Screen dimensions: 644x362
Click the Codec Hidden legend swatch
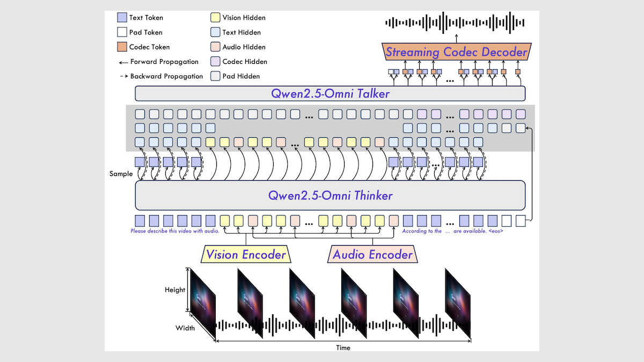(x=215, y=62)
